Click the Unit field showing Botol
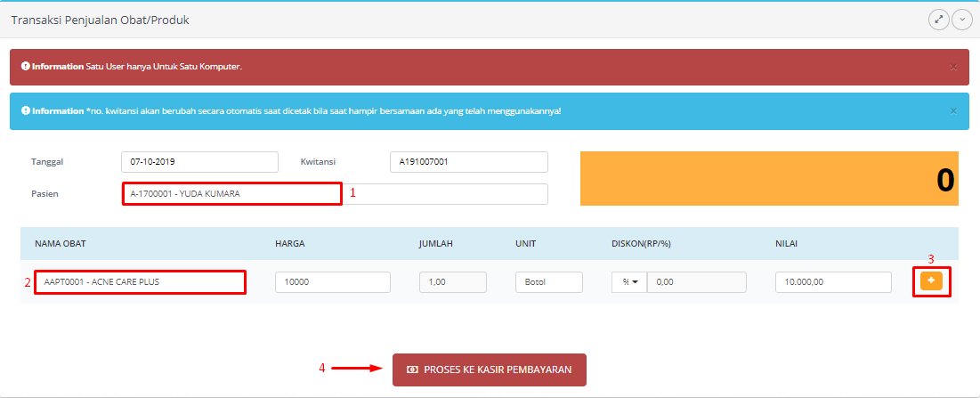 click(548, 282)
